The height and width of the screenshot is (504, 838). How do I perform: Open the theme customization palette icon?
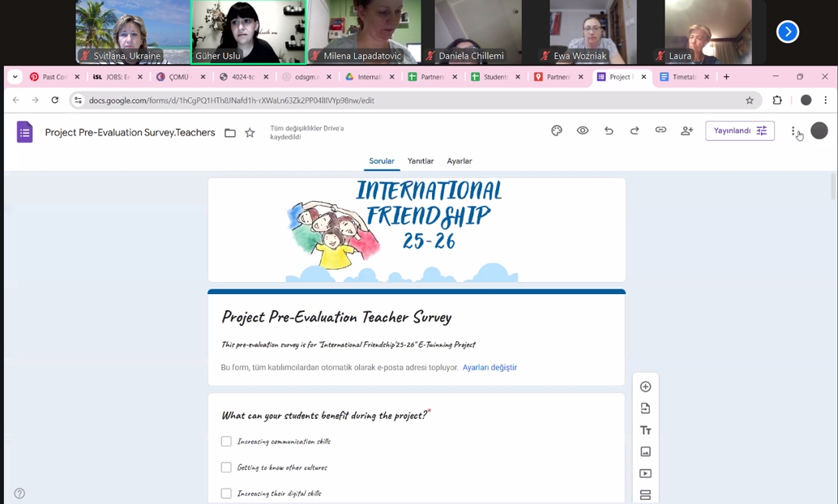557,130
